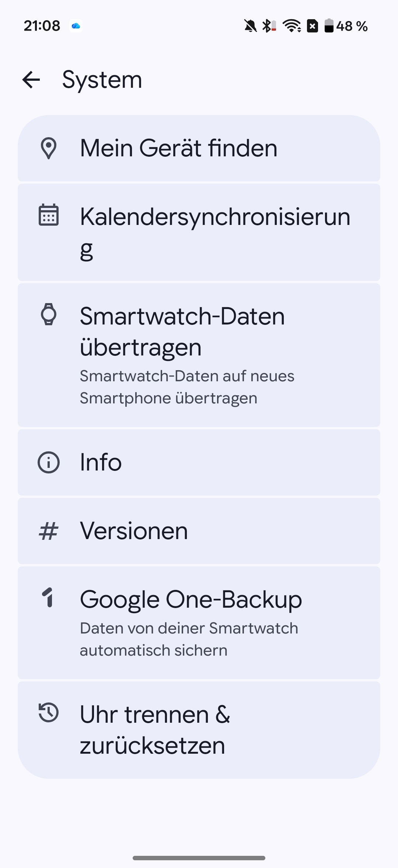Tap the location pin icon
Screen dimensions: 398x868
point(49,148)
